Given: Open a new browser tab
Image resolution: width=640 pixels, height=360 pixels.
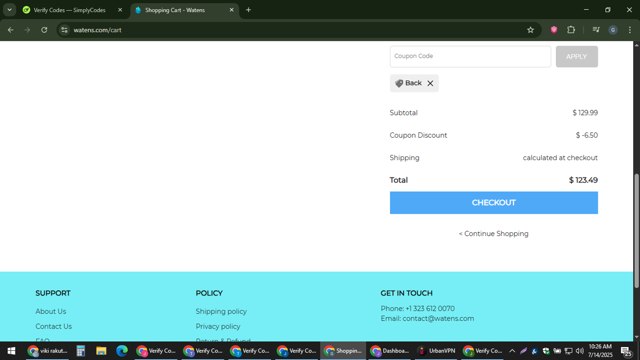Looking at the screenshot, I should pos(248,10).
